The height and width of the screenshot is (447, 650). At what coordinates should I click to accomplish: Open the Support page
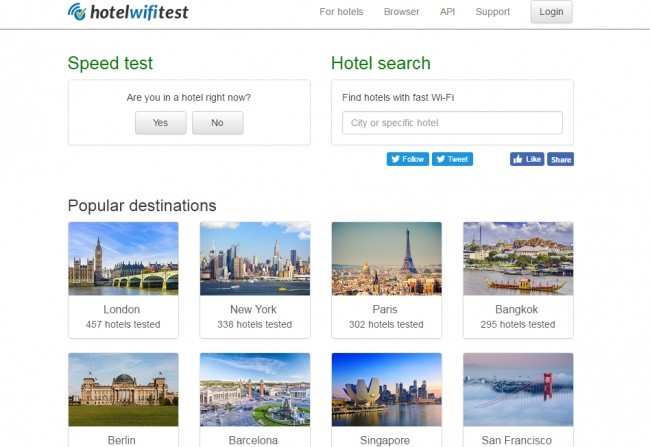492,12
